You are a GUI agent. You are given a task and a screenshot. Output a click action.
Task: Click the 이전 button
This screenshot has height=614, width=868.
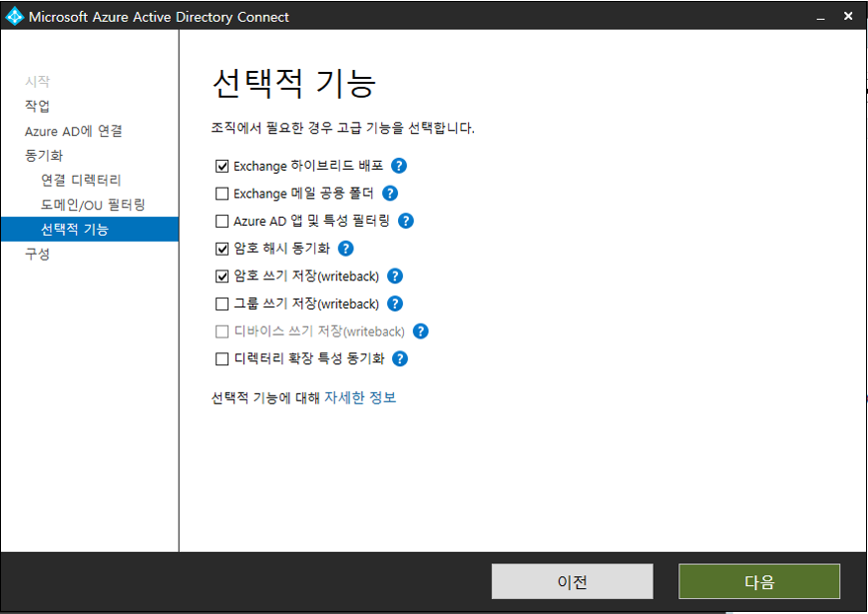tap(573, 581)
